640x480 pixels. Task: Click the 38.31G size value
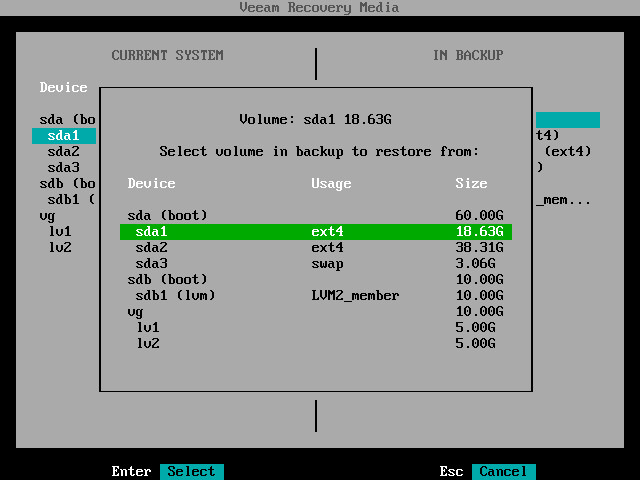click(479, 248)
